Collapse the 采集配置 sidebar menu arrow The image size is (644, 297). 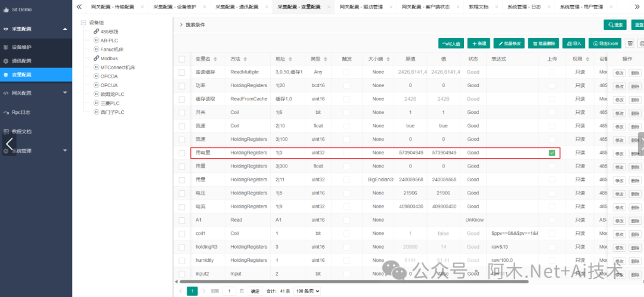[x=65, y=29]
